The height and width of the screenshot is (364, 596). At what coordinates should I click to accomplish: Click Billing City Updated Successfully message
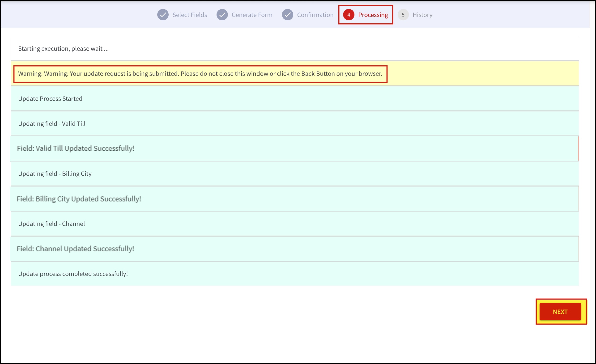tap(79, 199)
